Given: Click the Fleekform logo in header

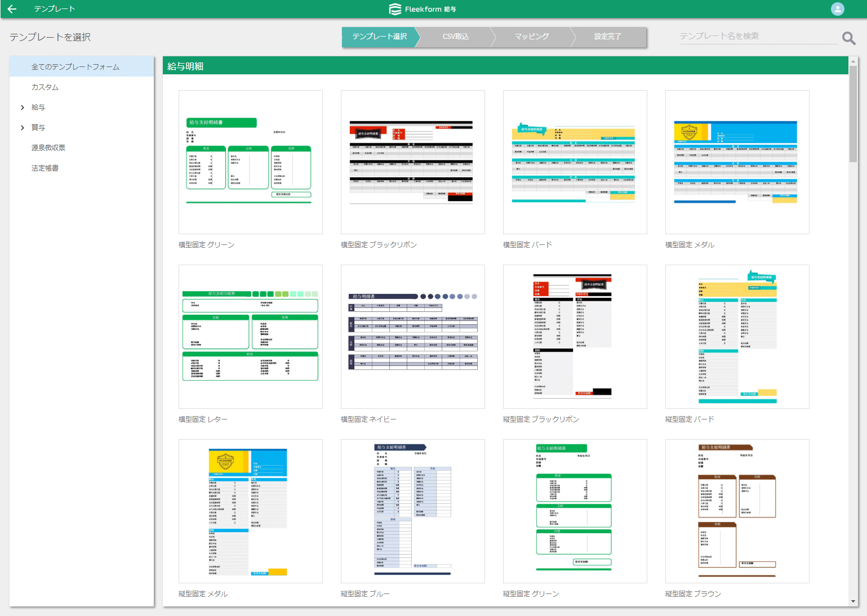Looking at the screenshot, I should pyautogui.click(x=423, y=9).
